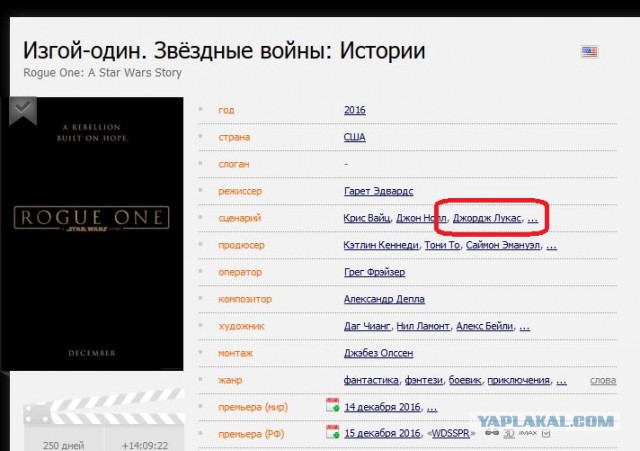Click the страна row label
Screen dimensions: 640x451
coord(234,137)
